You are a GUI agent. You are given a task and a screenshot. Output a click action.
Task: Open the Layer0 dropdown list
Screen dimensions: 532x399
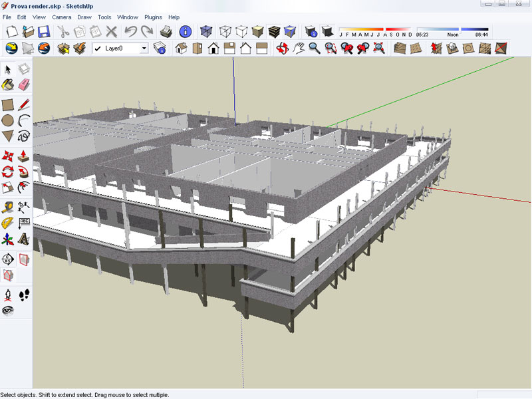(x=144, y=49)
